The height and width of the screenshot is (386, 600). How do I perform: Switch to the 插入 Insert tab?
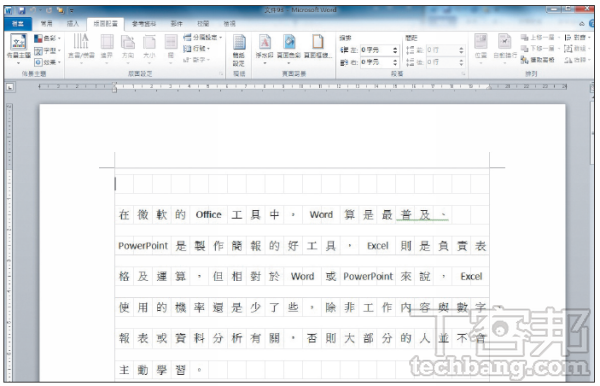(73, 24)
